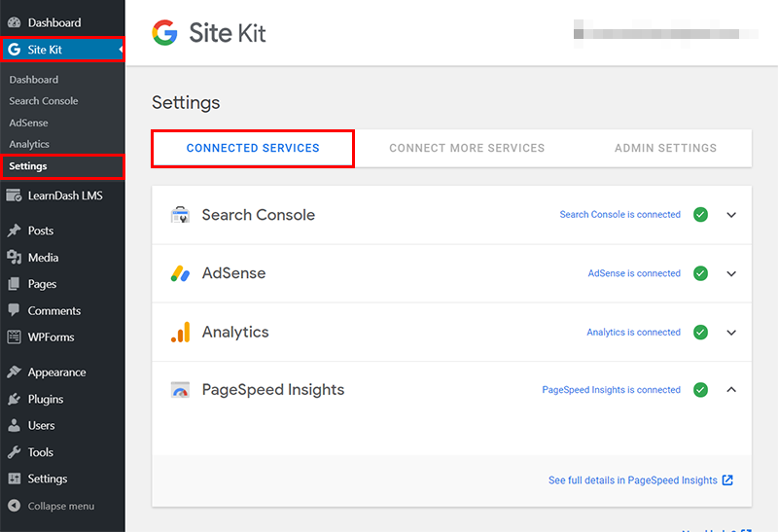Open Appearance in the admin sidebar
Viewport: 778px width, 532px height.
point(56,372)
